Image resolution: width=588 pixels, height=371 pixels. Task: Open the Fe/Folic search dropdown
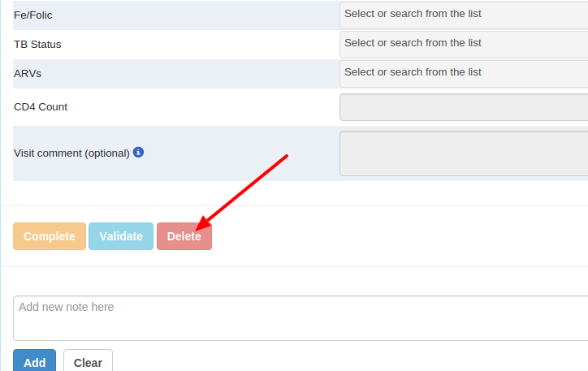click(x=463, y=15)
